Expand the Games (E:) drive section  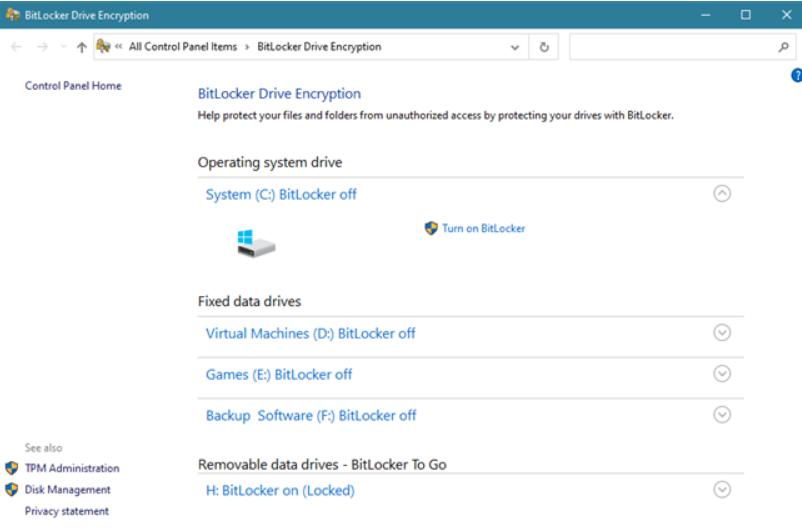click(x=722, y=373)
